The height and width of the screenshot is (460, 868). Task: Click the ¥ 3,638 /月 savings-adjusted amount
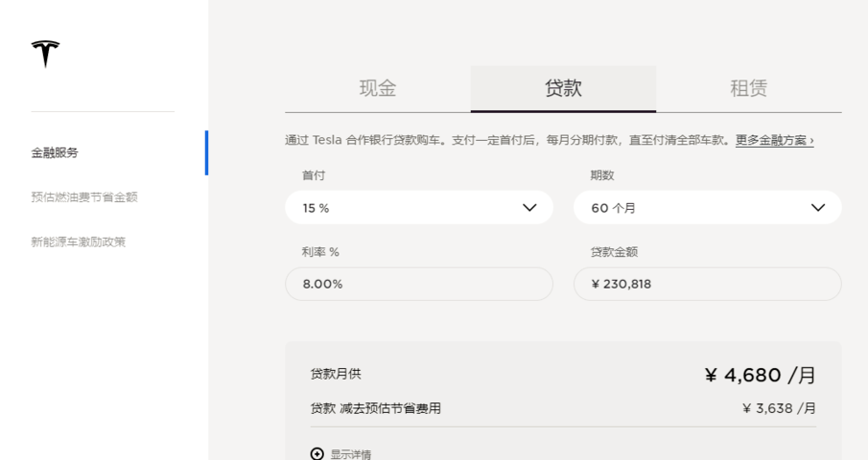tap(779, 408)
